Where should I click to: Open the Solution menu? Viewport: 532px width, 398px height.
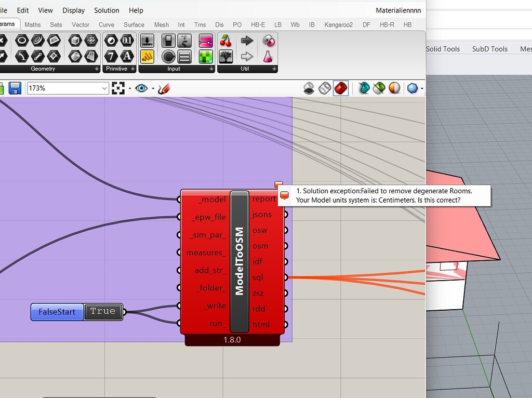[x=107, y=10]
